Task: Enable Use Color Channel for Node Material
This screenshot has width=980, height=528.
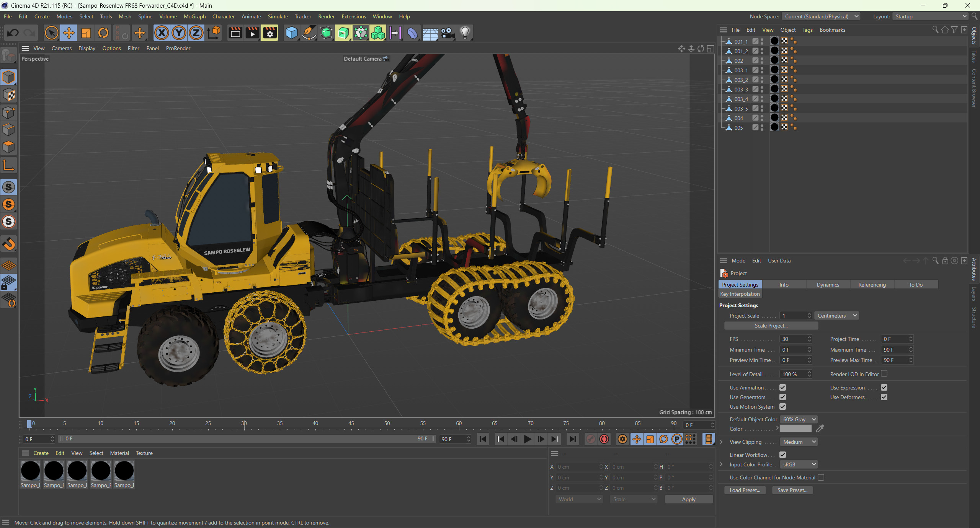Action: coord(821,477)
